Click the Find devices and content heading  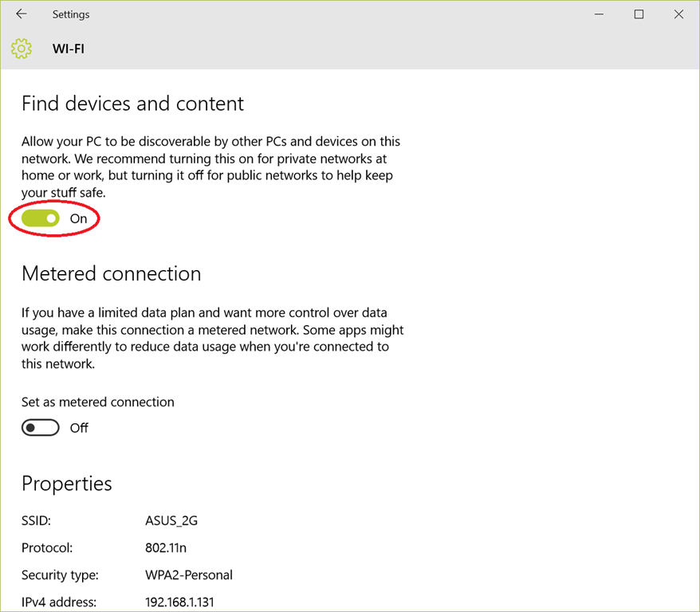click(x=132, y=104)
